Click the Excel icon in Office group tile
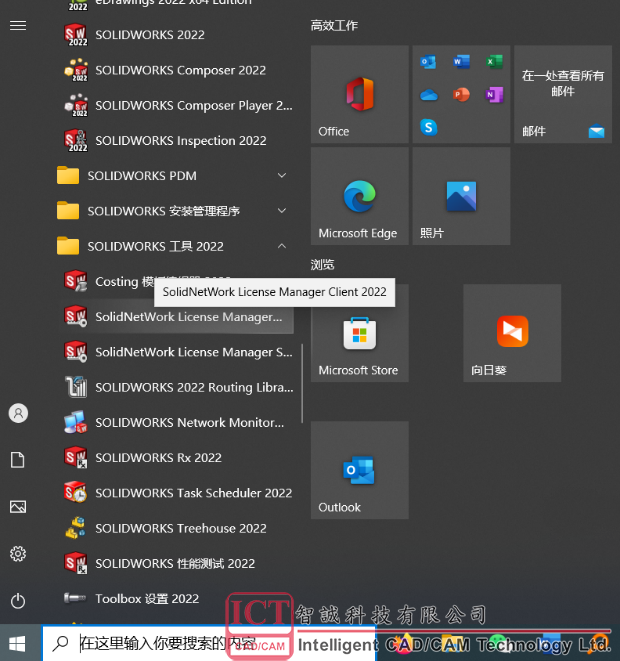 (494, 62)
